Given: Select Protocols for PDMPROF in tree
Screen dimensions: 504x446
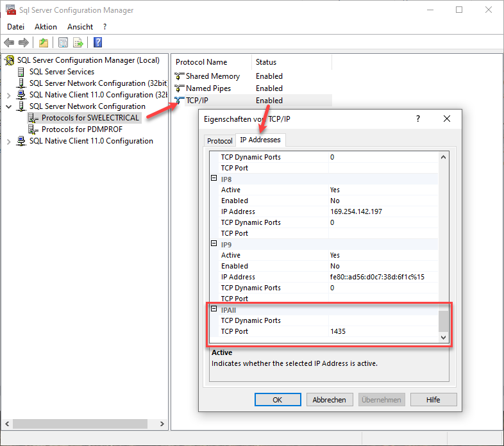Looking at the screenshot, I should click(x=81, y=129).
